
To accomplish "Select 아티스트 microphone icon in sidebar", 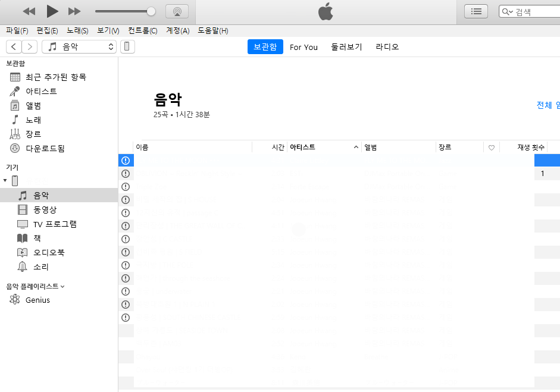I will 15,92.
